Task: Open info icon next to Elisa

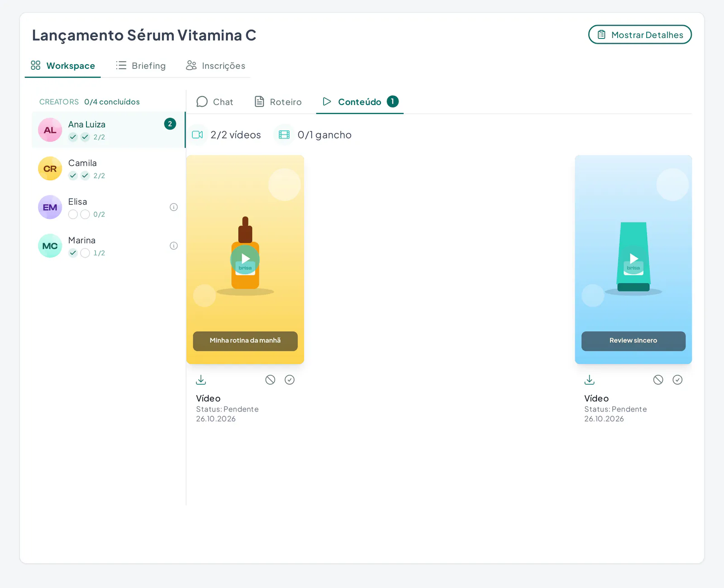Action: (174, 207)
